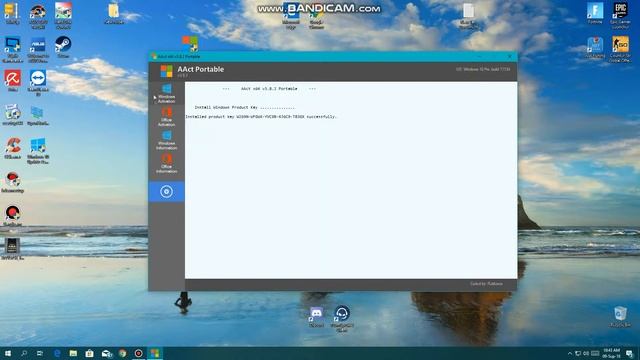The height and width of the screenshot is (360, 640).
Task: Open TeamViewer desktop shortcut
Action: 38,83
